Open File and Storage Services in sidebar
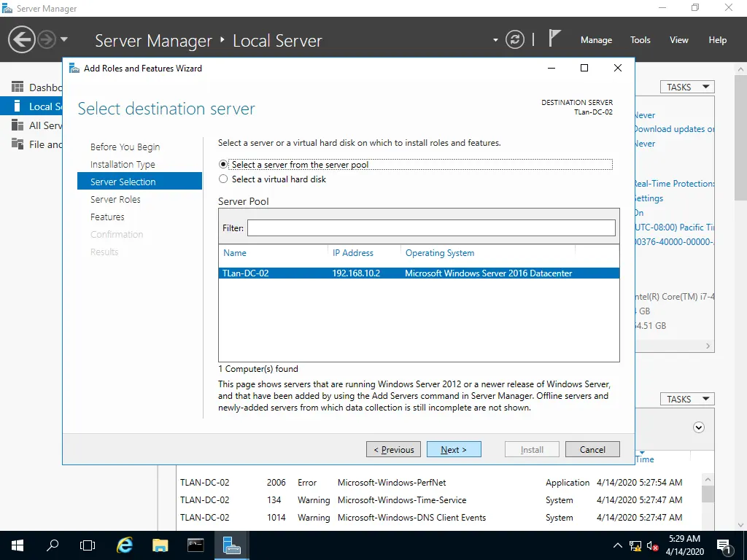Viewport: 747px width, 560px height. click(x=31, y=144)
